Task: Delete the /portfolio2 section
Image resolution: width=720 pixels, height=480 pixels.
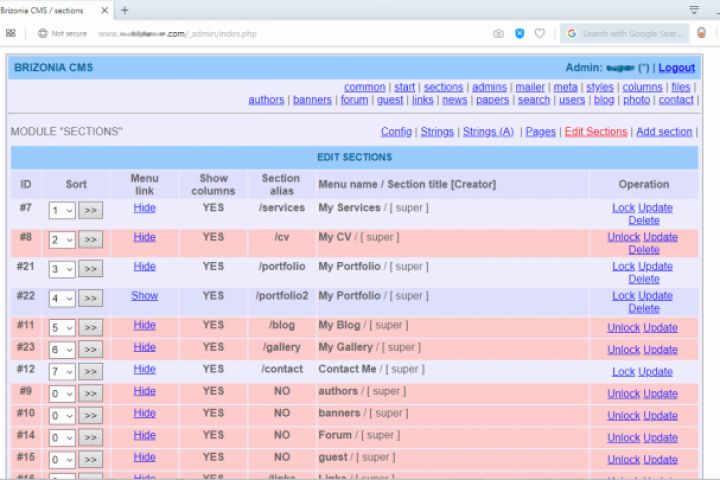Action: point(644,309)
